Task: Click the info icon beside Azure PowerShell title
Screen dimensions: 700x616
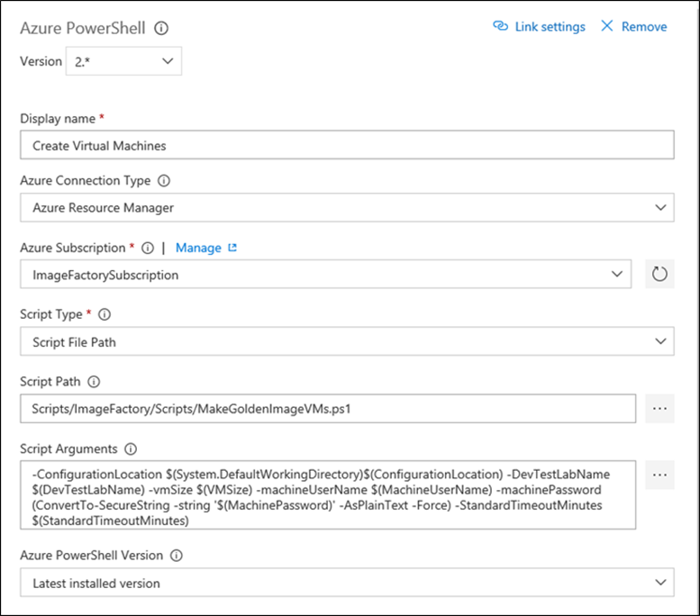Action: (x=161, y=28)
